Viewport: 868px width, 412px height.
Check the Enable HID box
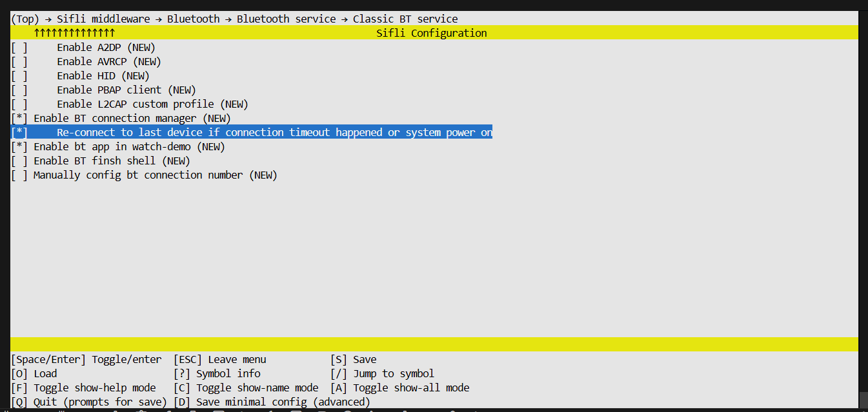point(19,75)
